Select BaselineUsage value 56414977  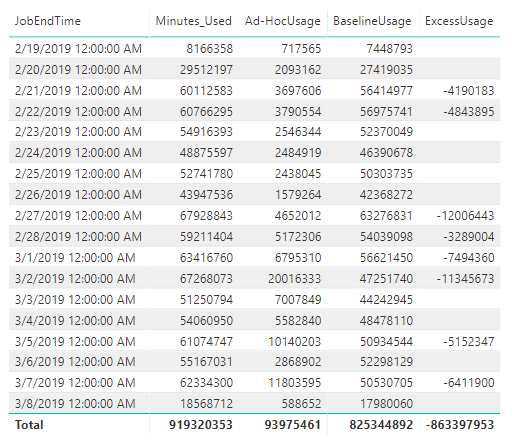(x=386, y=91)
